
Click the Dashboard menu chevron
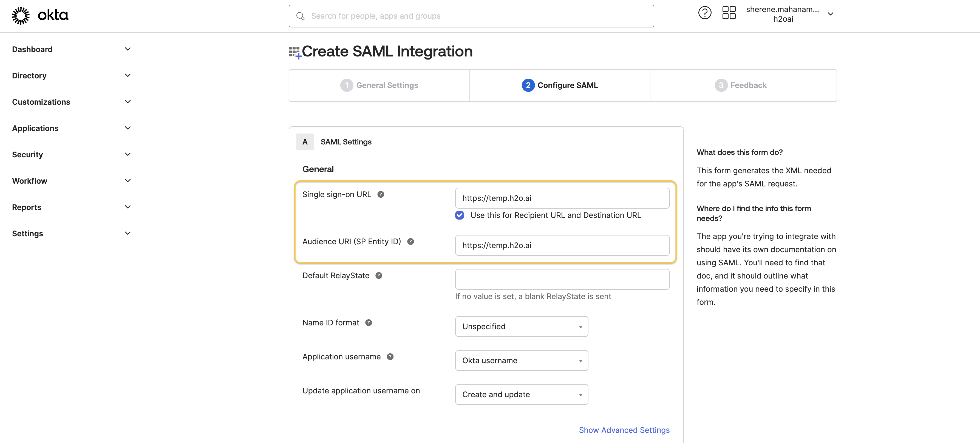click(x=128, y=48)
